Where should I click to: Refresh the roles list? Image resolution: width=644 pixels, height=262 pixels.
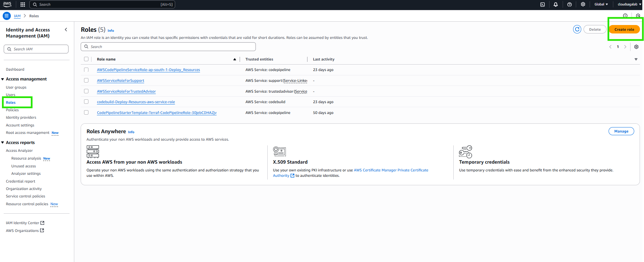[577, 29]
